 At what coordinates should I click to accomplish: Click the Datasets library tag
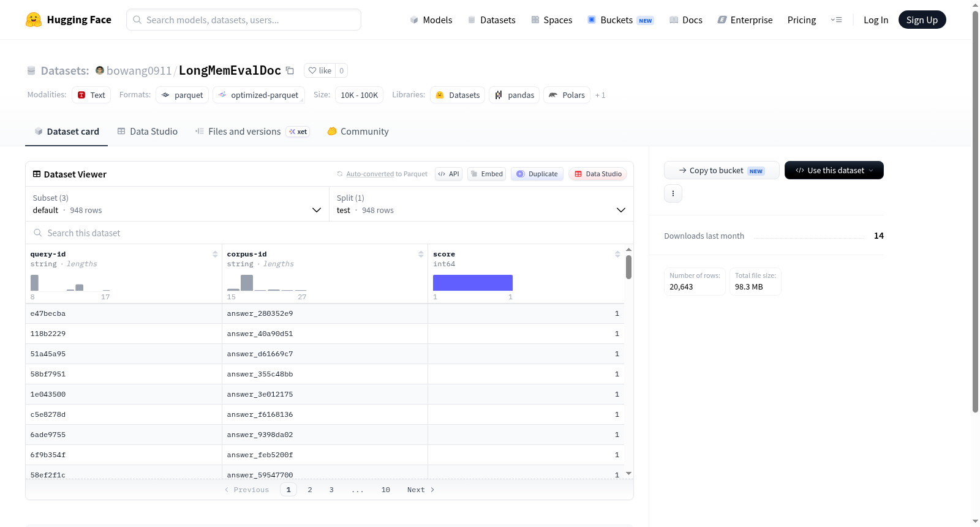458,95
